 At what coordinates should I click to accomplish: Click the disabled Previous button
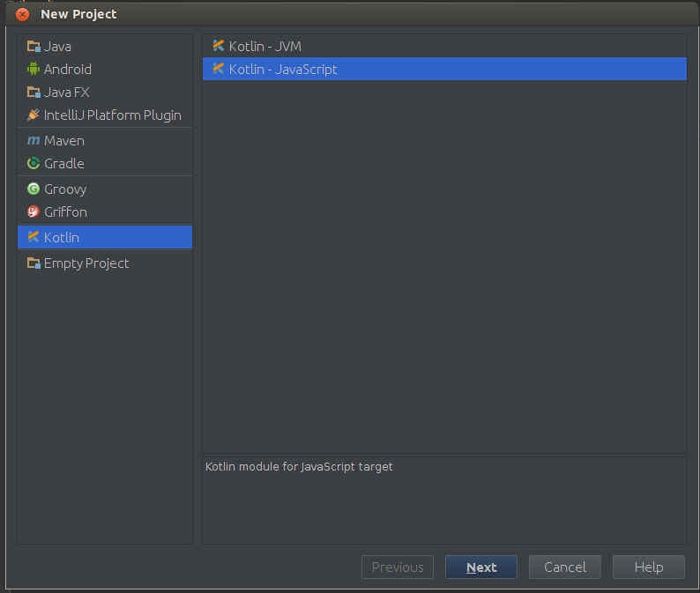(x=398, y=567)
